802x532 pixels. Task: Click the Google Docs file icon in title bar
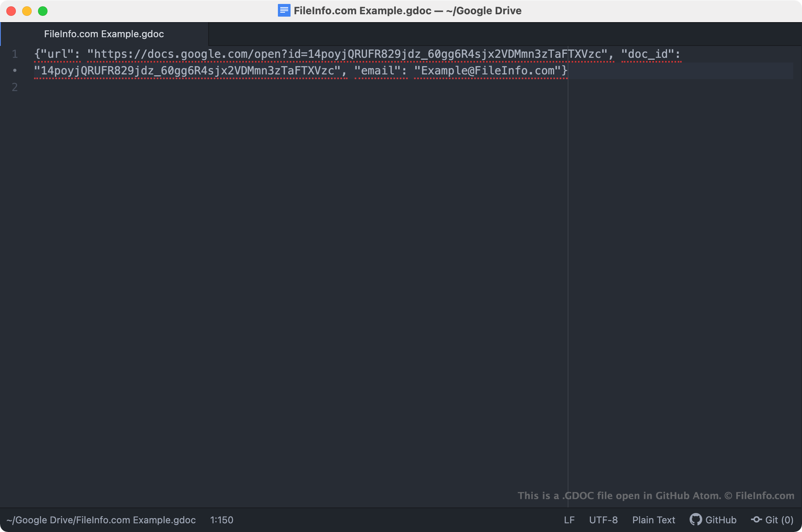(284, 11)
